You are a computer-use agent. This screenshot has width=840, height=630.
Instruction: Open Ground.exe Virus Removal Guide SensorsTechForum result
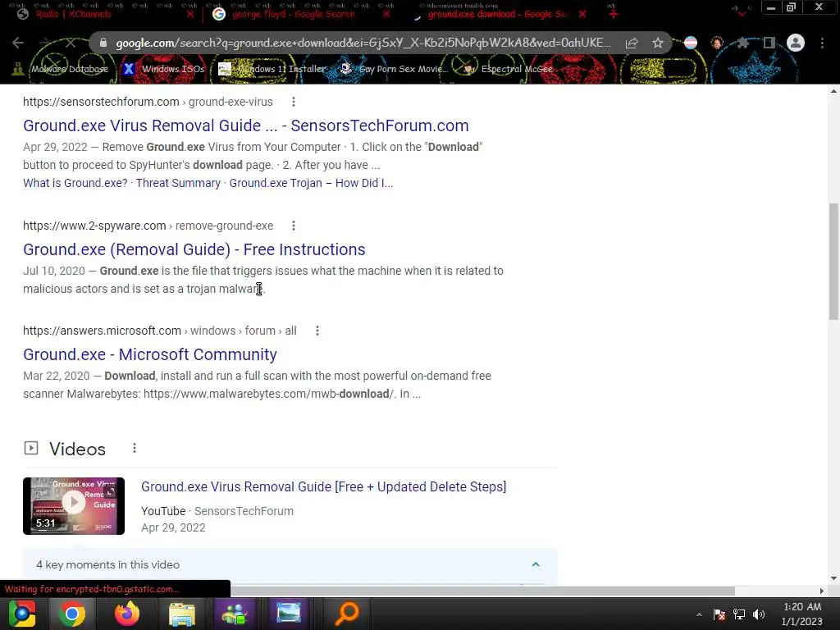click(x=246, y=126)
